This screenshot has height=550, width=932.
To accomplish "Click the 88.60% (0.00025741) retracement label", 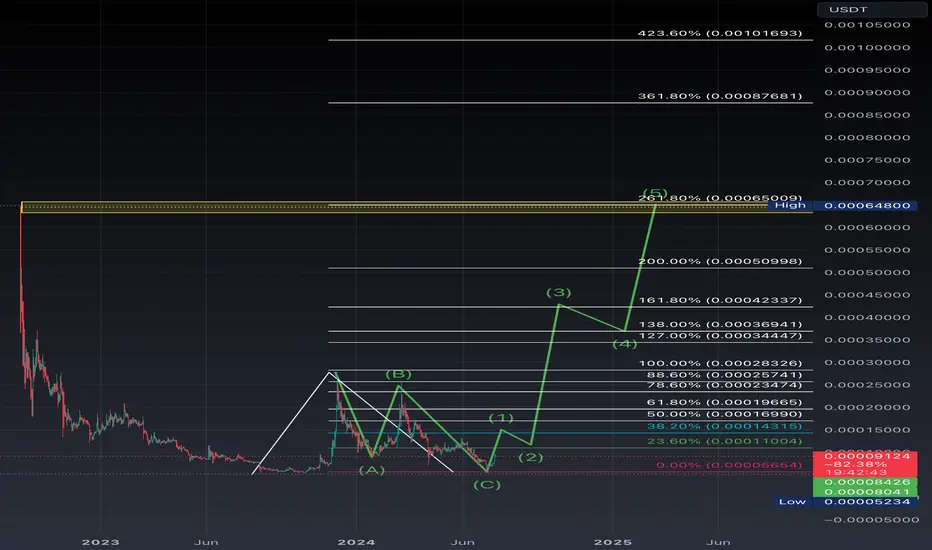I will [724, 375].
